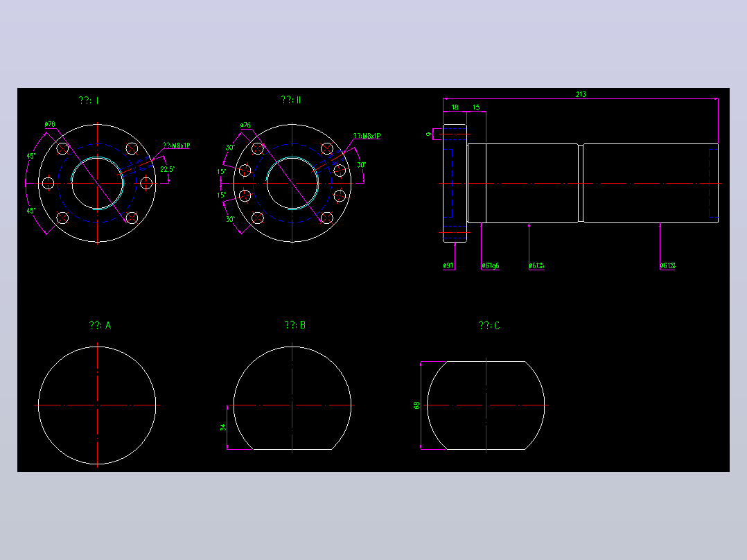The width and height of the screenshot is (747, 560).
Task: Select the ø76 label in view II
Action: 245,125
